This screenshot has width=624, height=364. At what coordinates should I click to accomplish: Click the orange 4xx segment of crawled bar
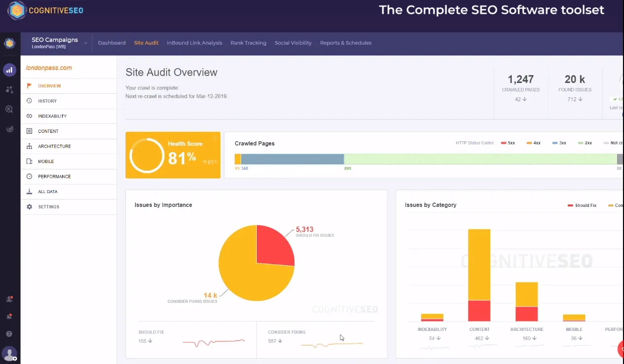[x=238, y=159]
